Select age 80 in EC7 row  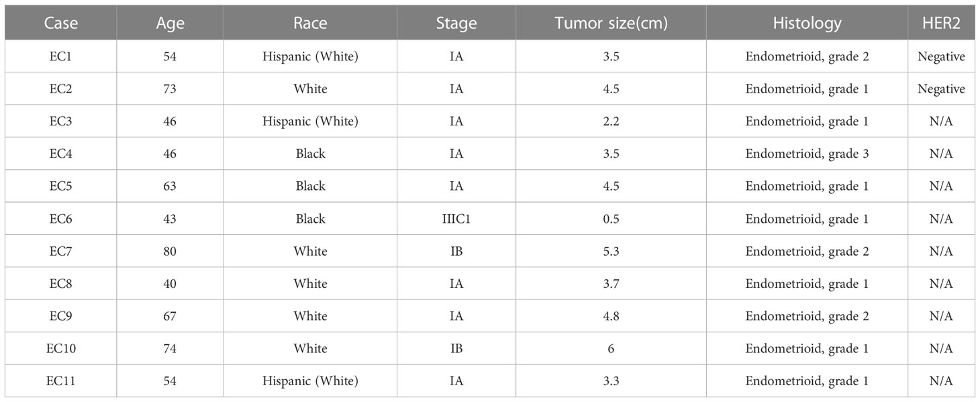point(170,251)
